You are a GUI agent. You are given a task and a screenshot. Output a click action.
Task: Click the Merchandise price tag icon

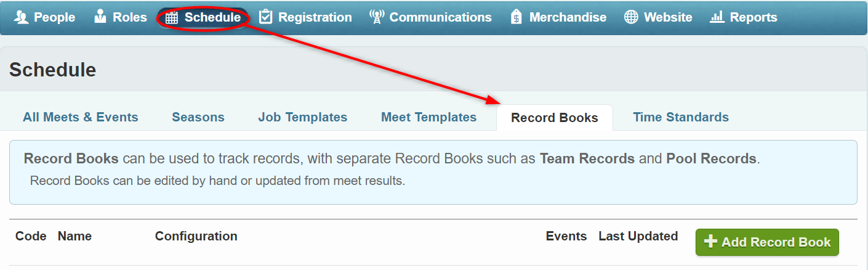point(516,17)
